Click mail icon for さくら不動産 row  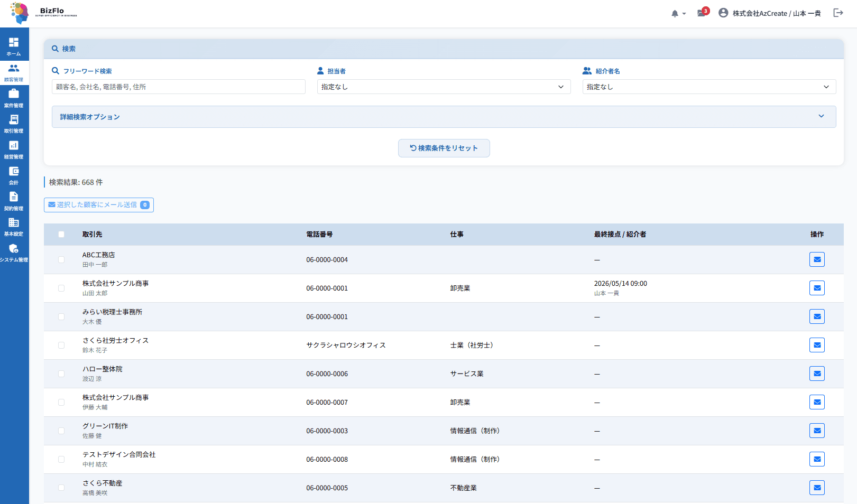coord(817,488)
